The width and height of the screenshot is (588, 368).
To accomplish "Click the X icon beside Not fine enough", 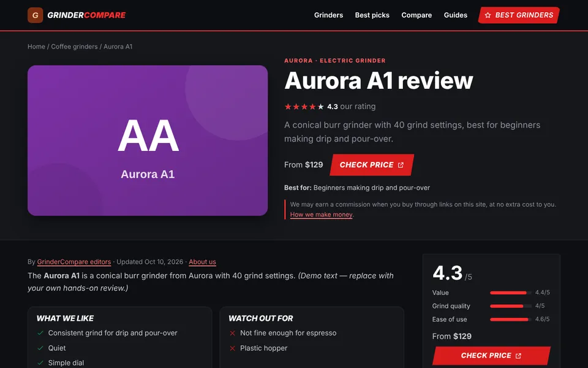I will (x=233, y=333).
